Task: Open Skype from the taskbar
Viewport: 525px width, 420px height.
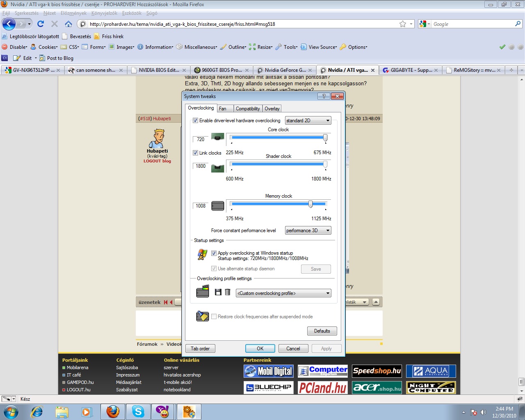Action: pos(138,411)
